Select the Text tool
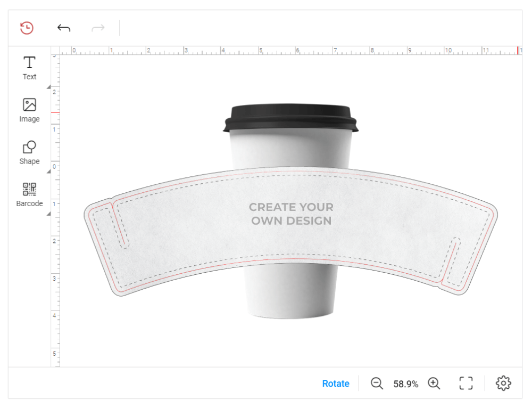 point(29,68)
